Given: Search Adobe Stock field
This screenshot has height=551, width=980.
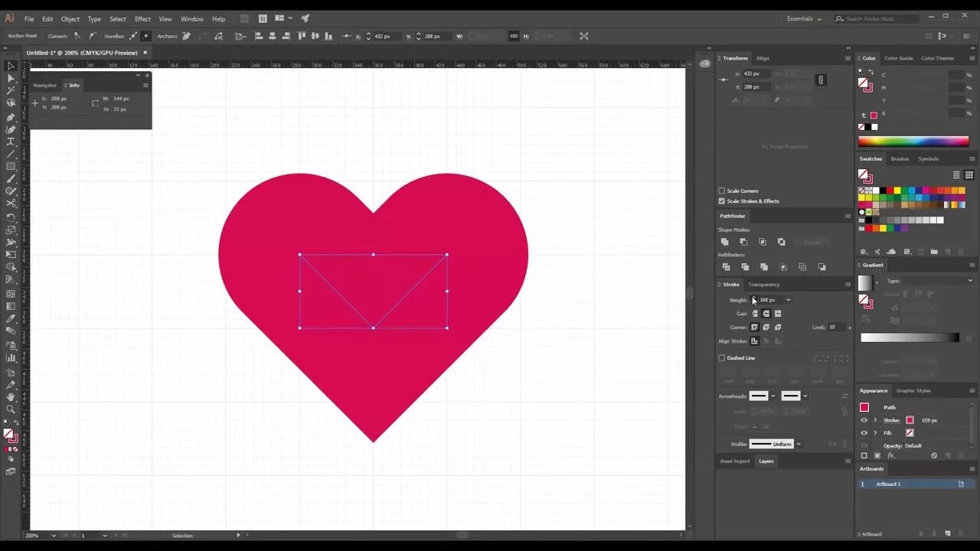Looking at the screenshot, I should (877, 18).
